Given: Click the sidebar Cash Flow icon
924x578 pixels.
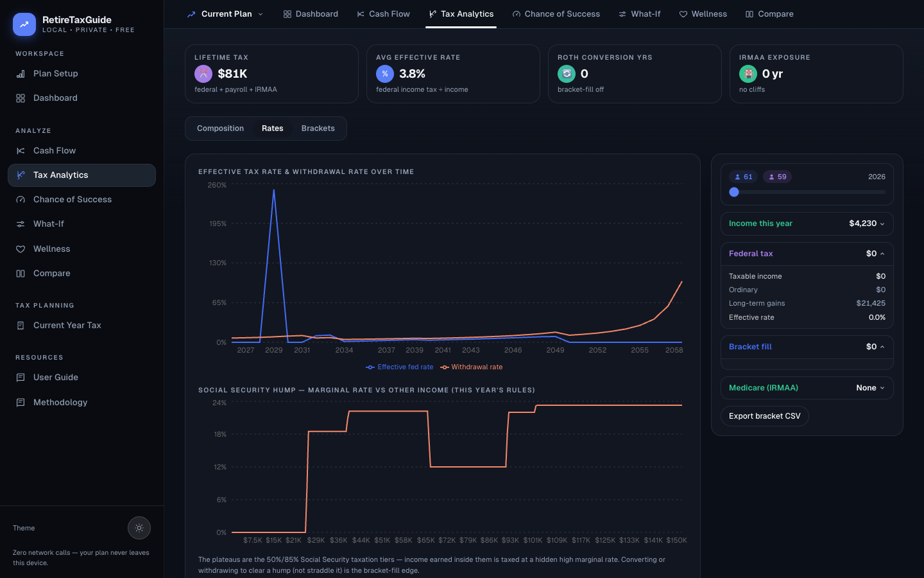Looking at the screenshot, I should click(x=21, y=151).
